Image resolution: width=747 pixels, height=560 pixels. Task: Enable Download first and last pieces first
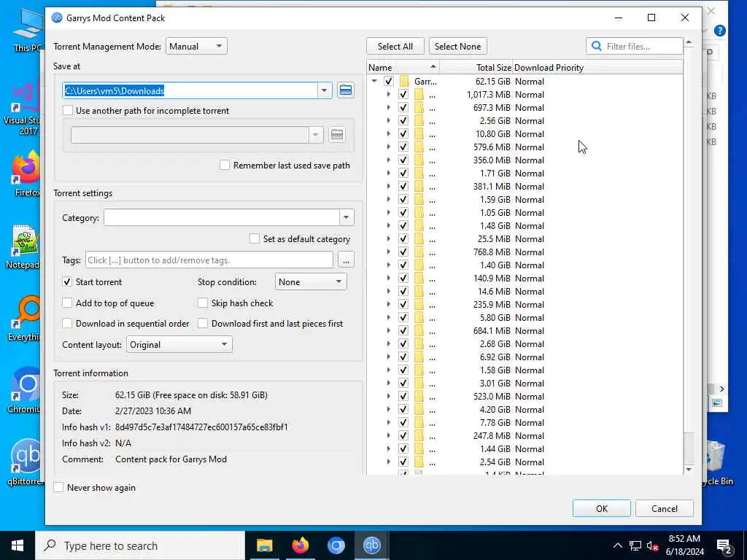[x=203, y=323]
